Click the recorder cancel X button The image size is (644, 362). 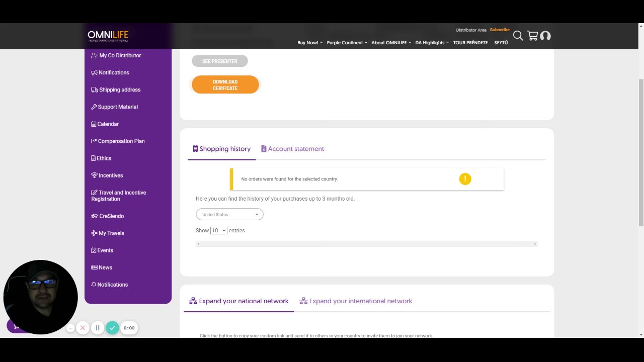pos(83,328)
